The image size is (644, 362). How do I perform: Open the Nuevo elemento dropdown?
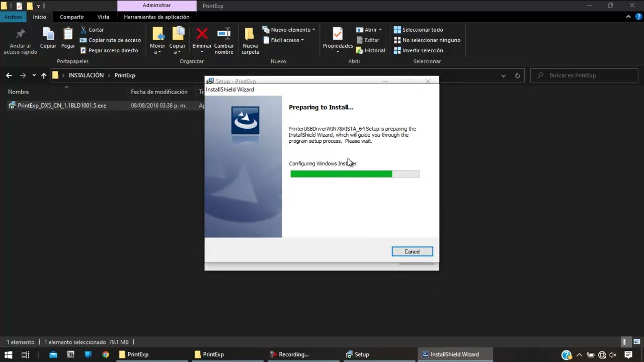coord(289,30)
